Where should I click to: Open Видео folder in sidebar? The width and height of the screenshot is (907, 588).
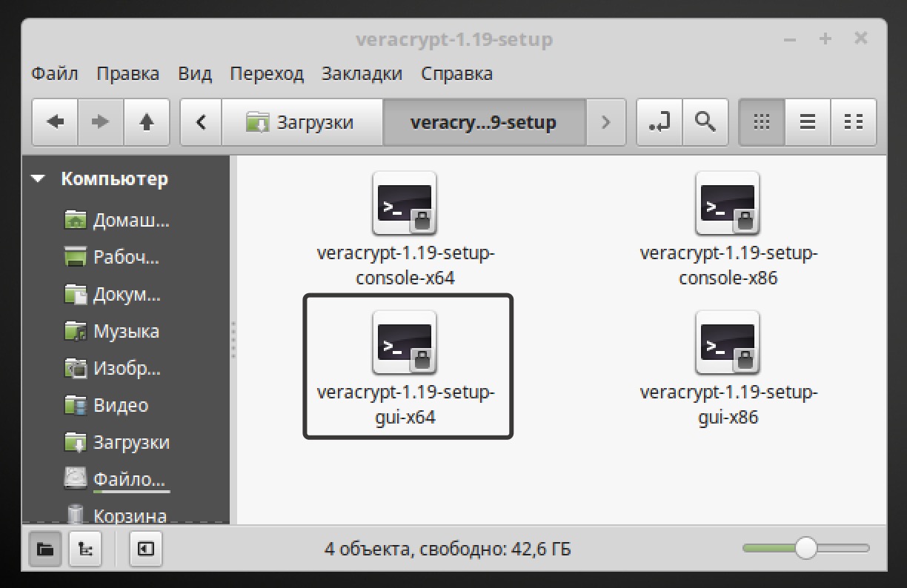[106, 405]
